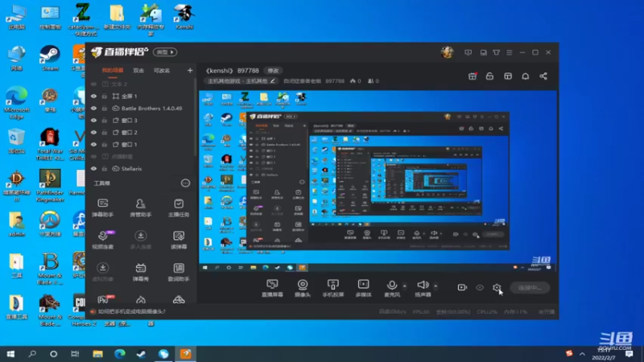Toggle visibility of 文本 2 source

93,84
